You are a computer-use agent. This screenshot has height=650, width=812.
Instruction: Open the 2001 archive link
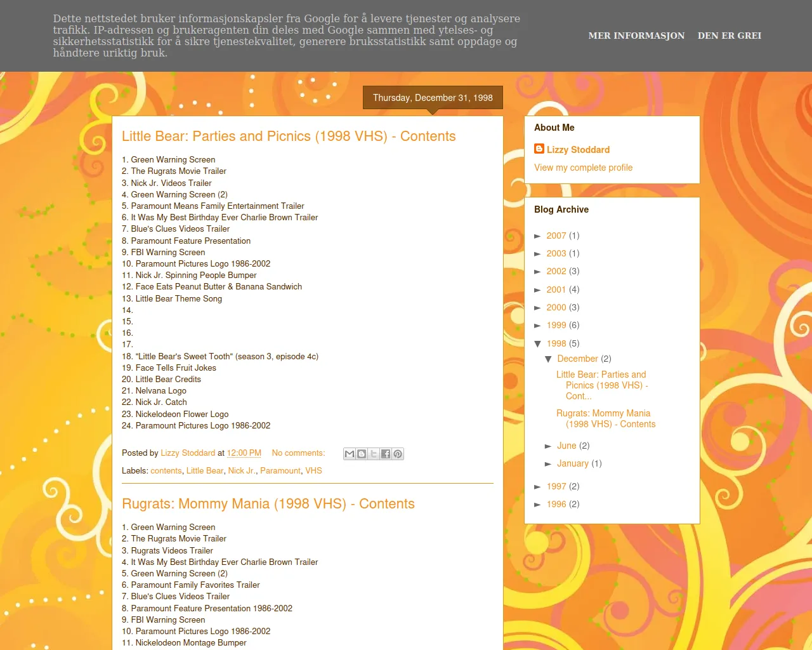click(x=556, y=290)
